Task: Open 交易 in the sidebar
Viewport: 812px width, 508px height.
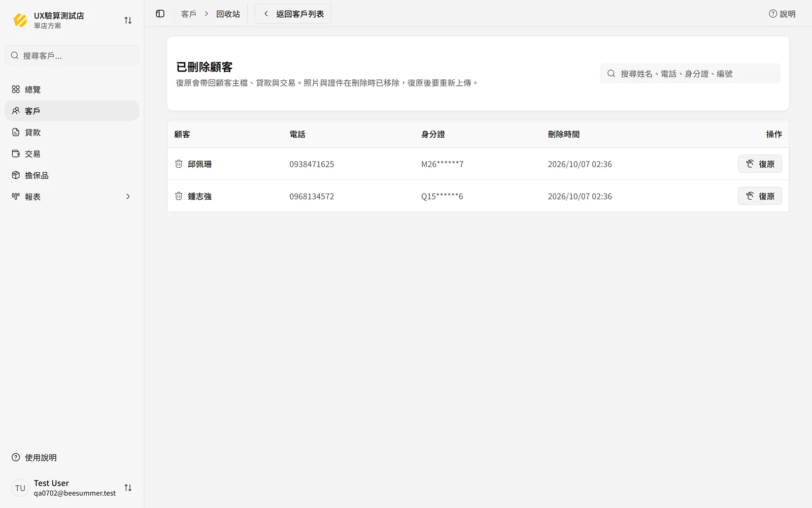Action: pos(72,153)
